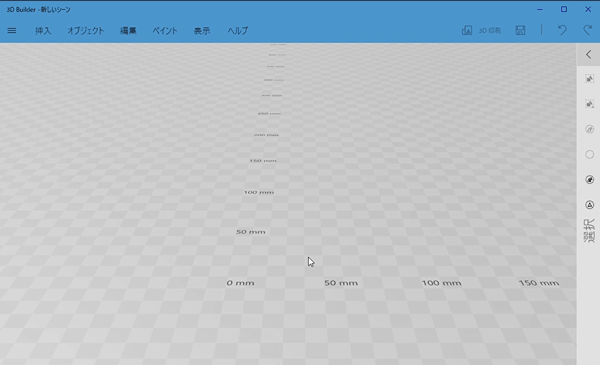Expand the selection side panel chevron
This screenshot has width=600, height=365.
(589, 55)
